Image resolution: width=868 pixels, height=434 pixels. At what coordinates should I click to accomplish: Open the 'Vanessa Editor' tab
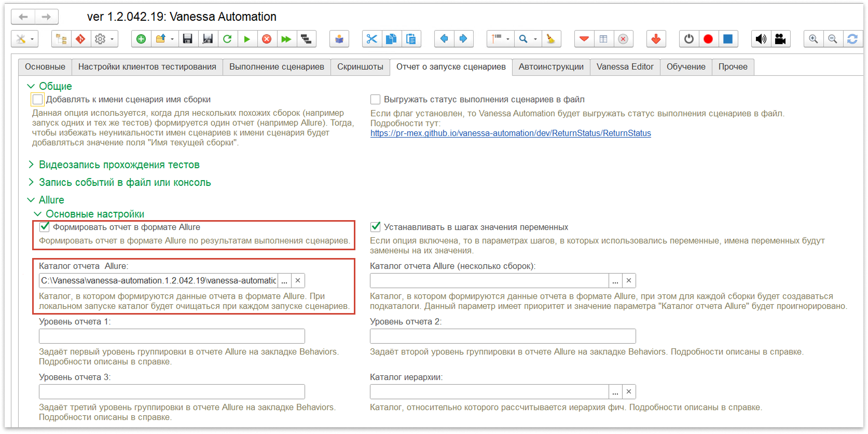pyautogui.click(x=625, y=66)
